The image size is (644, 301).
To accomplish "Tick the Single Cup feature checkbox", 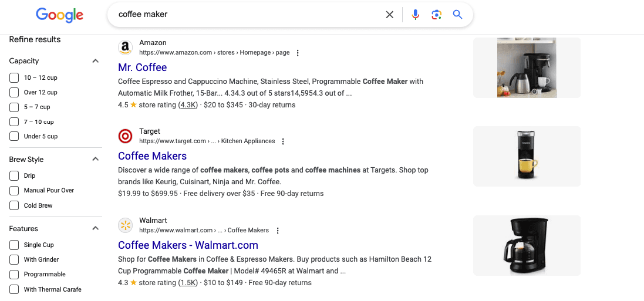I will click(x=14, y=245).
